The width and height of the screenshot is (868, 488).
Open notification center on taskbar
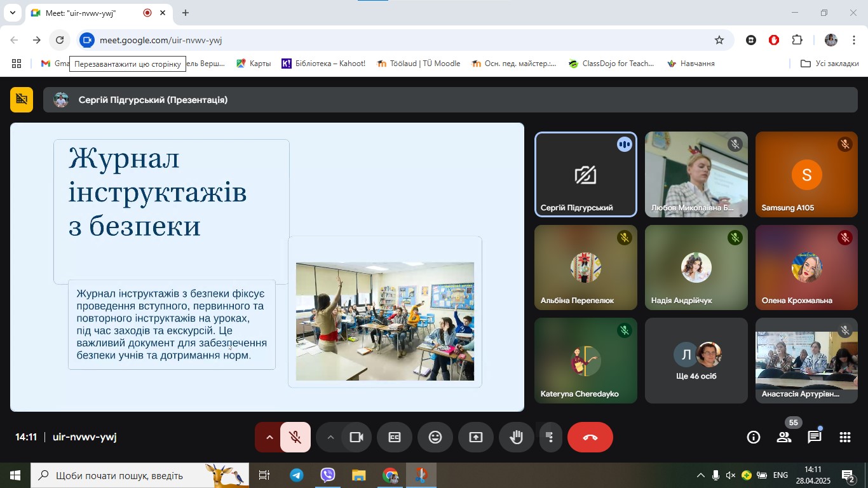pos(849,475)
